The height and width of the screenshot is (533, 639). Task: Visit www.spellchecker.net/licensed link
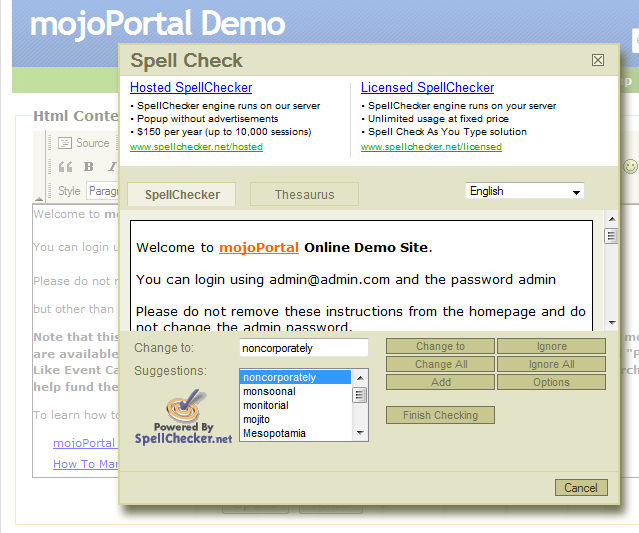click(x=431, y=147)
